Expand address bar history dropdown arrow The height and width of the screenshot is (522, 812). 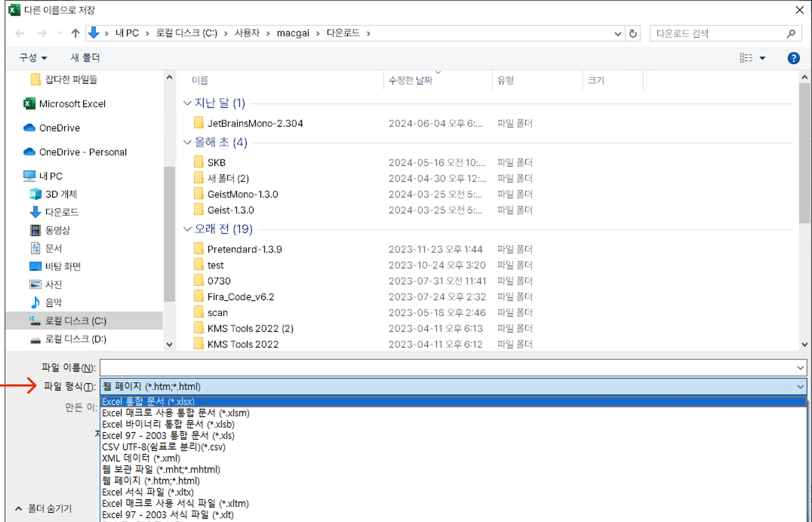617,34
